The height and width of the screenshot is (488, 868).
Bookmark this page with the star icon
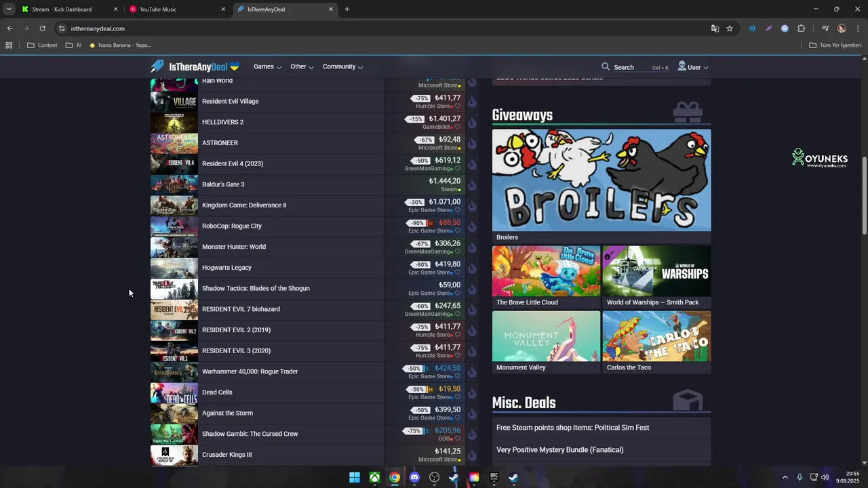[730, 28]
